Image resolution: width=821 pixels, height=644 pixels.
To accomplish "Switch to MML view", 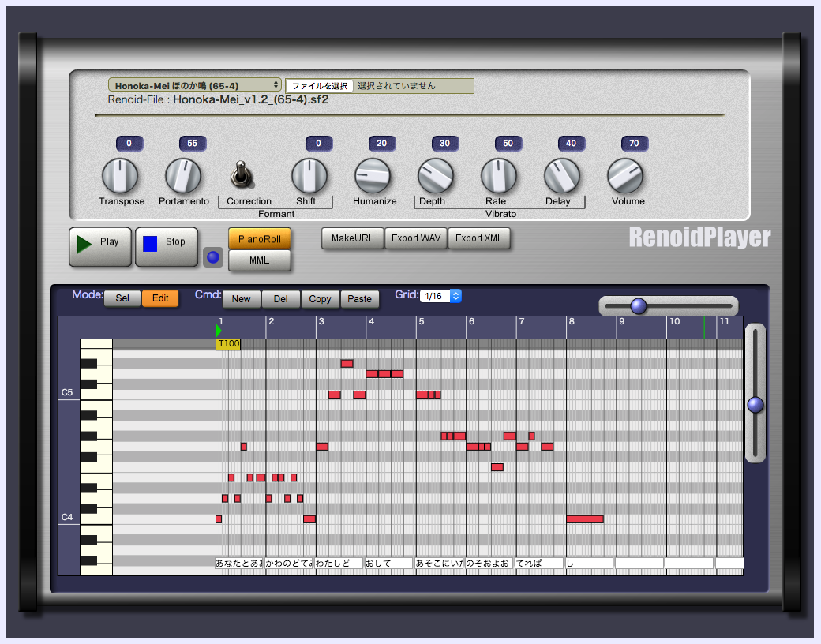I will [x=260, y=260].
